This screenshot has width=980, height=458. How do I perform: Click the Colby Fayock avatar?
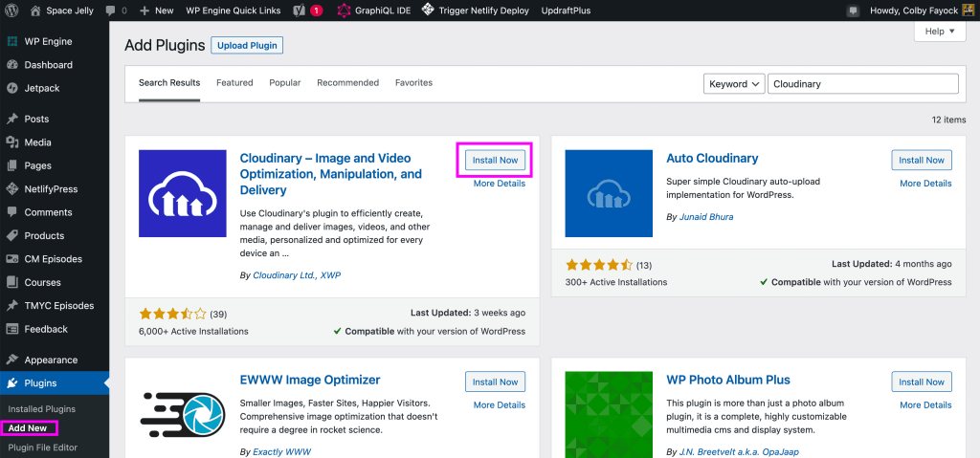click(968, 11)
